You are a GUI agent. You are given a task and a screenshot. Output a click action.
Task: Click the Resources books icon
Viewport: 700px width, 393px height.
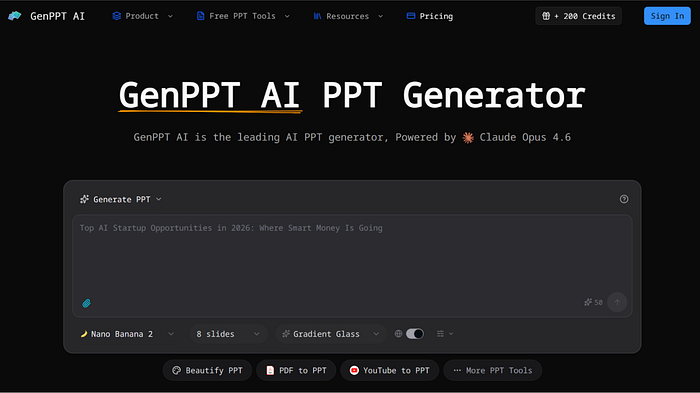(317, 16)
